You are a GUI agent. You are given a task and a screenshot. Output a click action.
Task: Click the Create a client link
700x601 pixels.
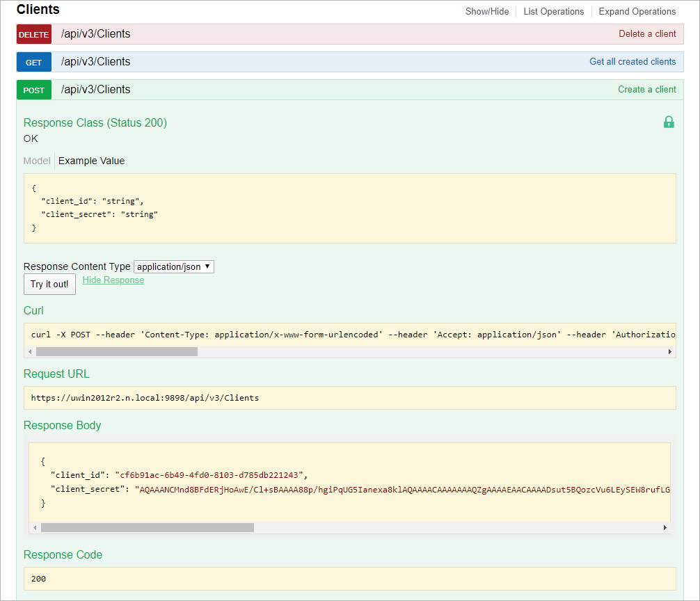pos(647,89)
